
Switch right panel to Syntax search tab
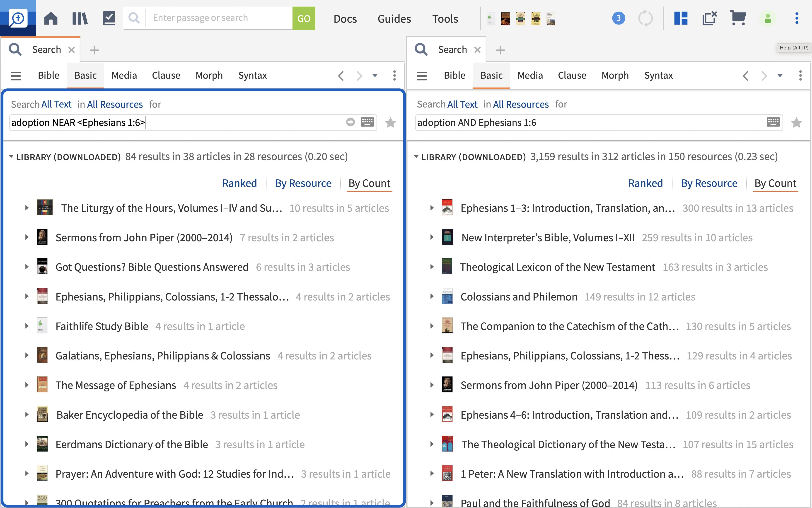tap(658, 76)
